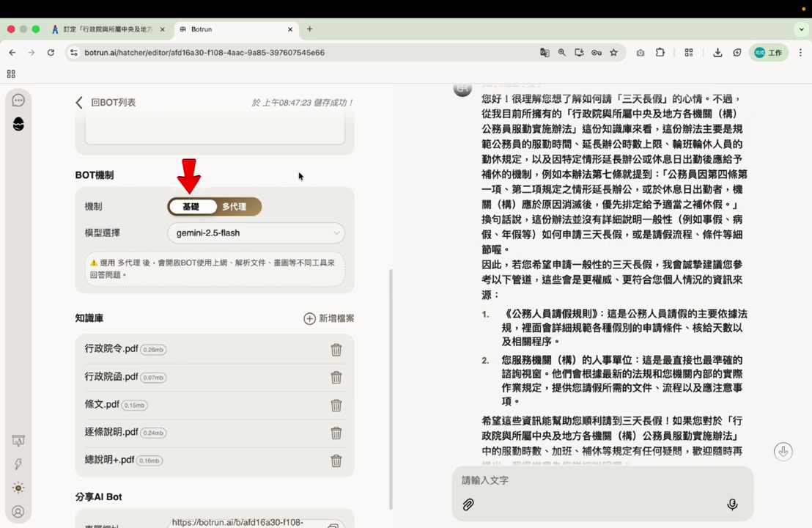
Task: Click the browser back arrow
Action: pos(12,52)
